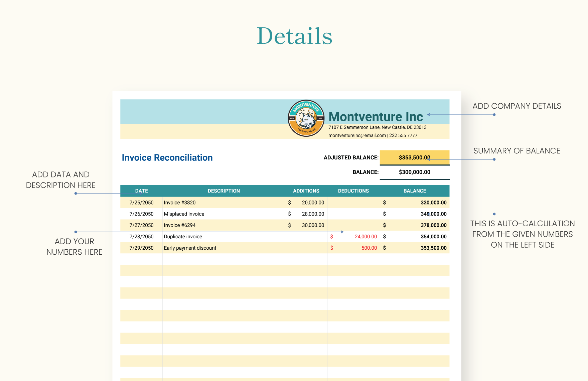Click the Details page heading

coord(294,35)
